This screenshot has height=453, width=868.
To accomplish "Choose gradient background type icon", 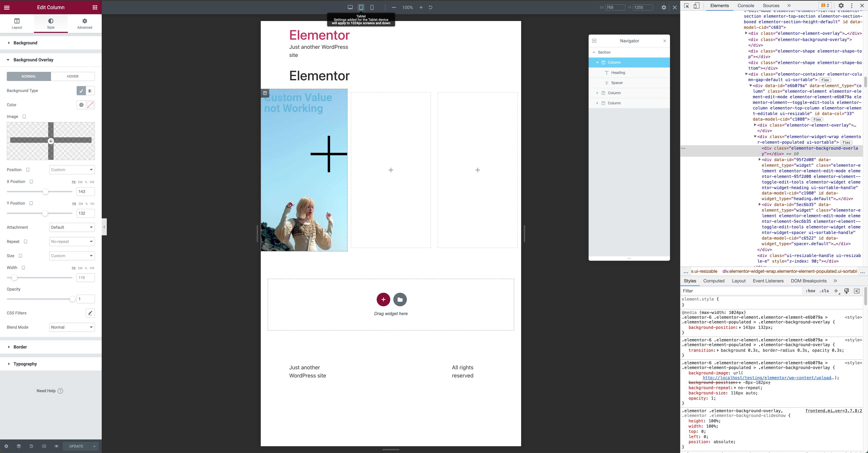I will point(90,91).
